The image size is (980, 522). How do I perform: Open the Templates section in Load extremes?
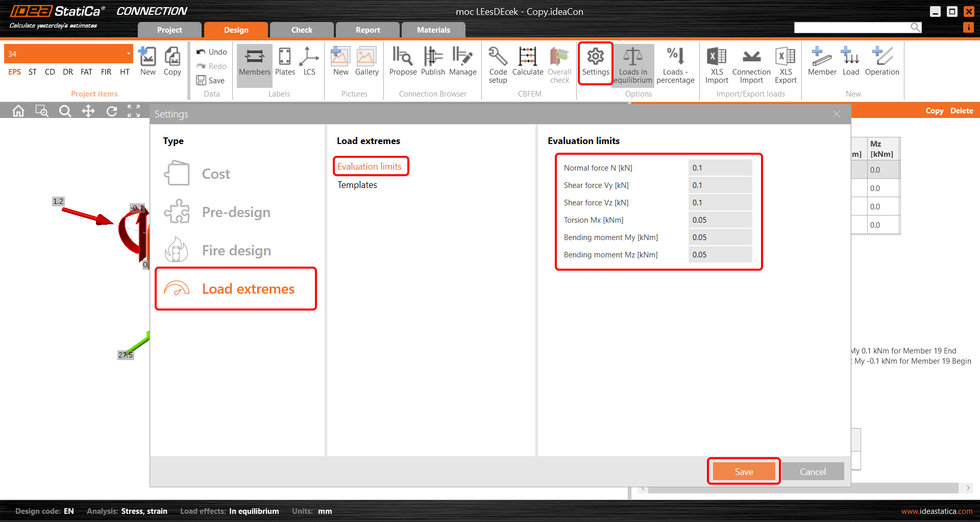coord(357,185)
